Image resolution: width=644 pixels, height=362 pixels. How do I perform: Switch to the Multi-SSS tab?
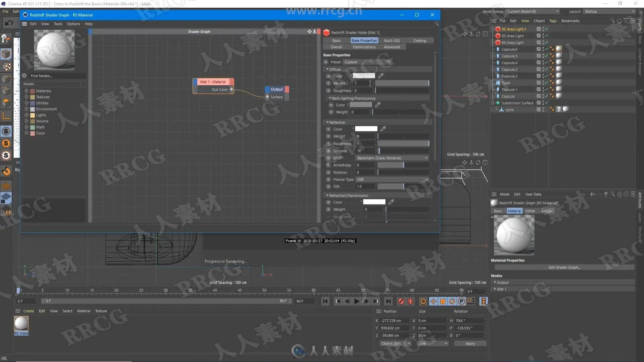point(391,41)
